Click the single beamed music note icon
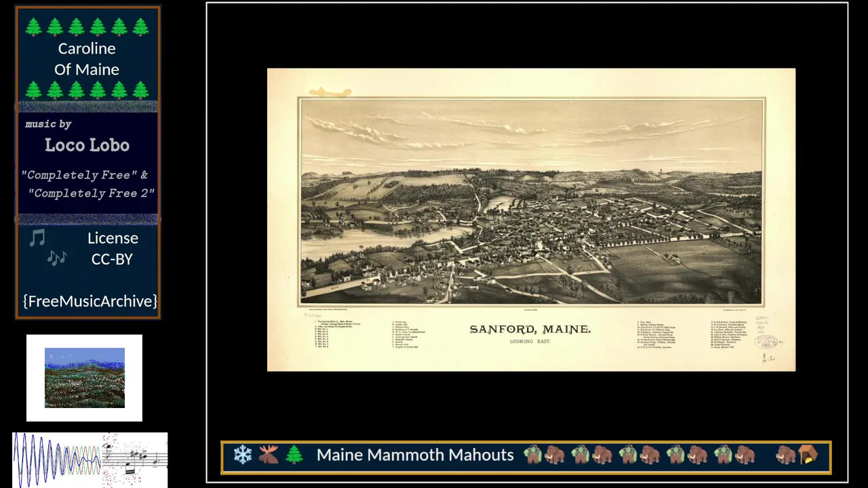Image resolution: width=868 pixels, height=488 pixels. [37, 238]
